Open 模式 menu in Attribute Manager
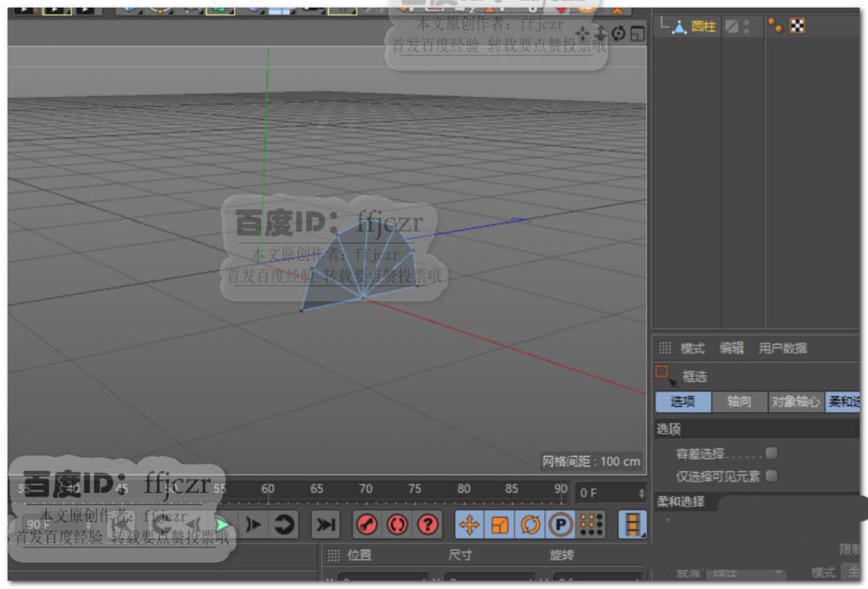The width and height of the screenshot is (868, 589). click(692, 349)
